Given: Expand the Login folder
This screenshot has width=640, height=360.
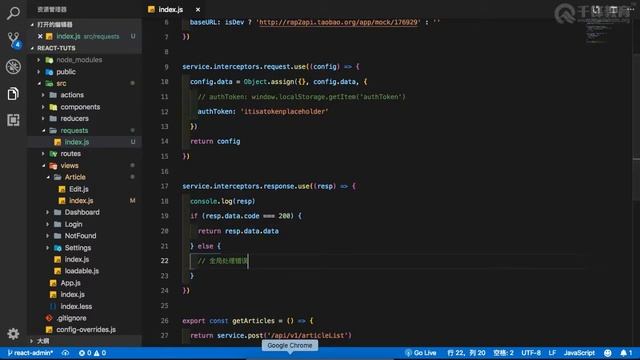Looking at the screenshot, I should point(48,224).
